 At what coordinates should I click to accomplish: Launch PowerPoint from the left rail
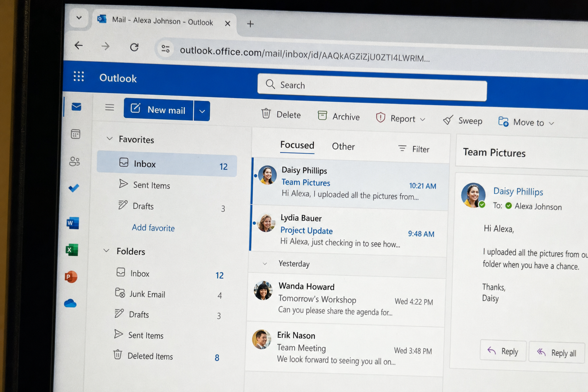(71, 276)
